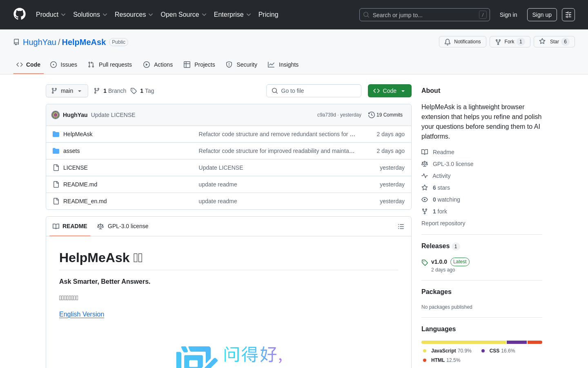
Task: View 19 Commits history
Action: 385,115
